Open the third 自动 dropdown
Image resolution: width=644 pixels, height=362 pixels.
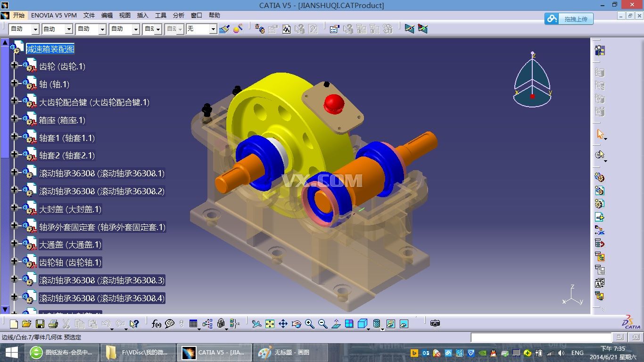click(x=102, y=29)
